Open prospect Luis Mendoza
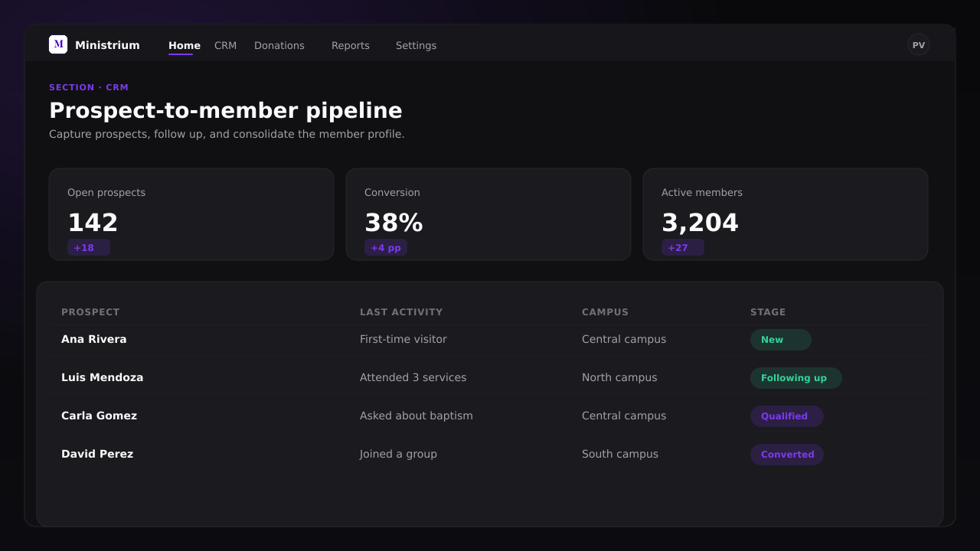This screenshot has height=551, width=980. pos(103,377)
